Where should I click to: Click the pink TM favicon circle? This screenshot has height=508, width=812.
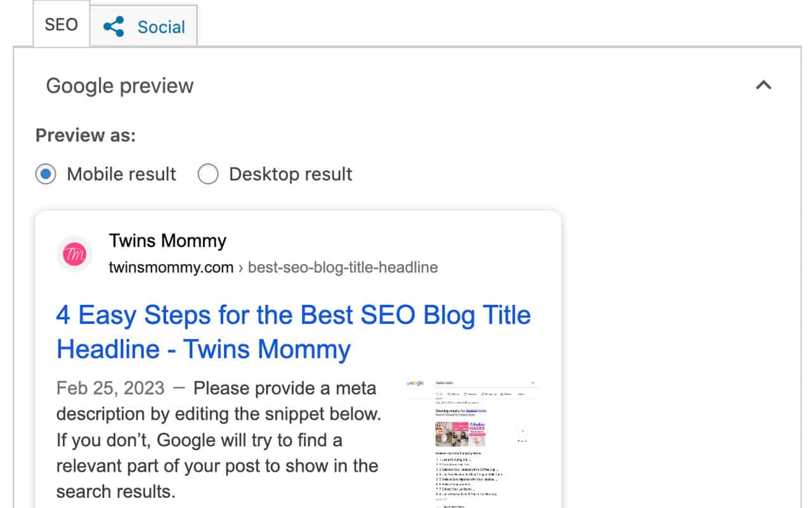pos(74,253)
